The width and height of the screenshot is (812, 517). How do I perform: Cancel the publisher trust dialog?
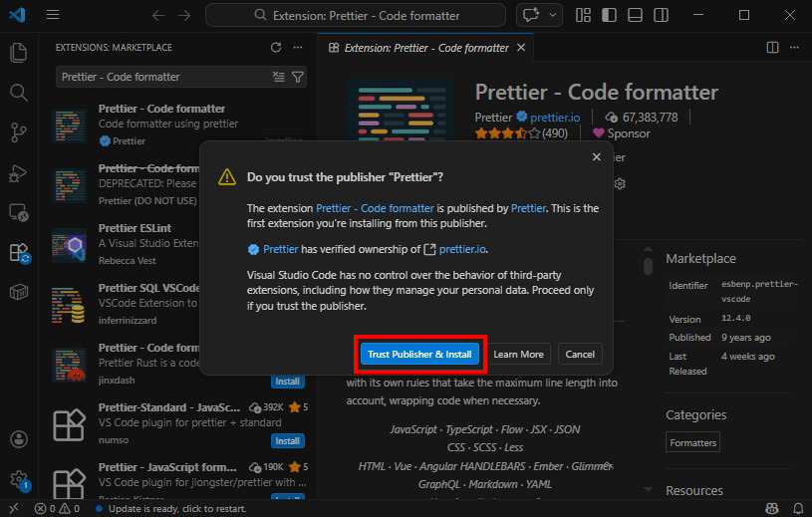[580, 354]
